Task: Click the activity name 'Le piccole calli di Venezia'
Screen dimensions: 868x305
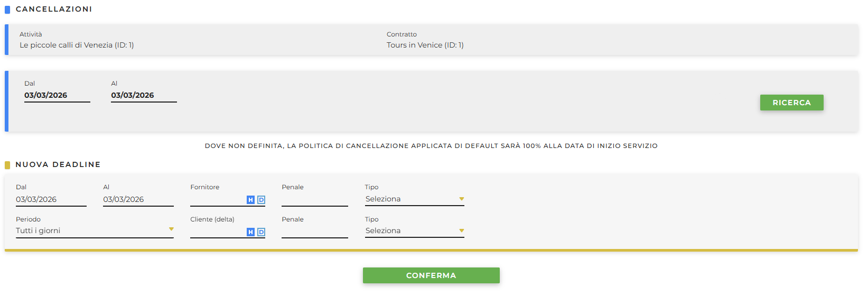Action: pos(66,45)
